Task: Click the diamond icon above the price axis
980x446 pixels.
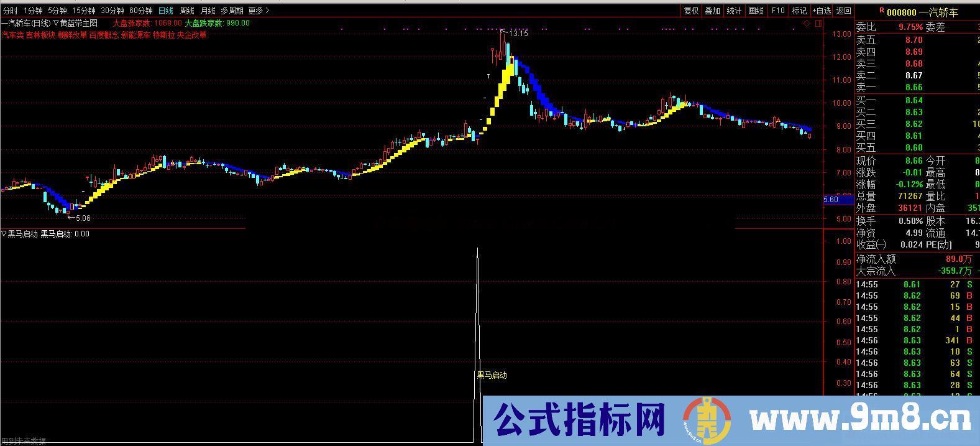Action: (x=807, y=24)
